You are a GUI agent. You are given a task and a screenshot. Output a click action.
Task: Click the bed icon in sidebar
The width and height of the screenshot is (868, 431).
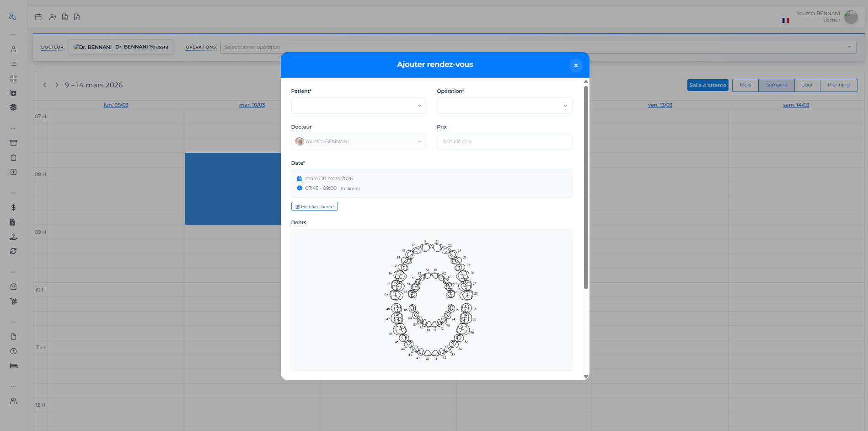click(13, 366)
